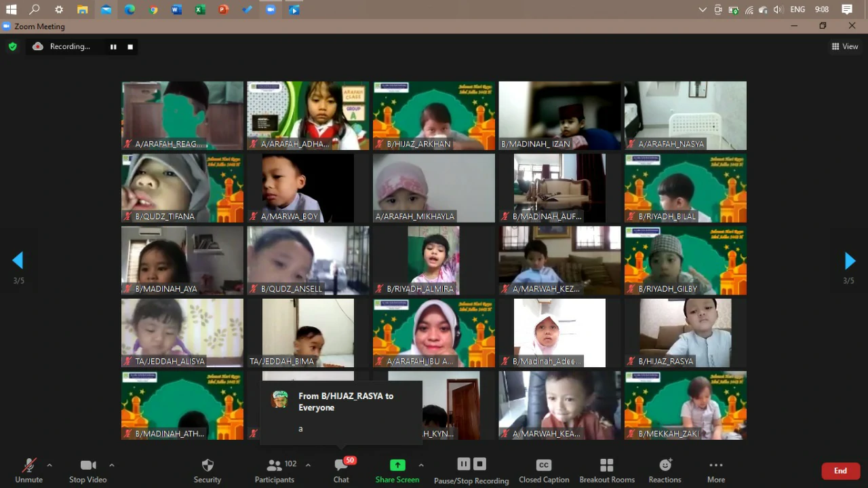This screenshot has height=488, width=868.
Task: Open the ENG language switcher in the taskbar
Action: (x=797, y=10)
